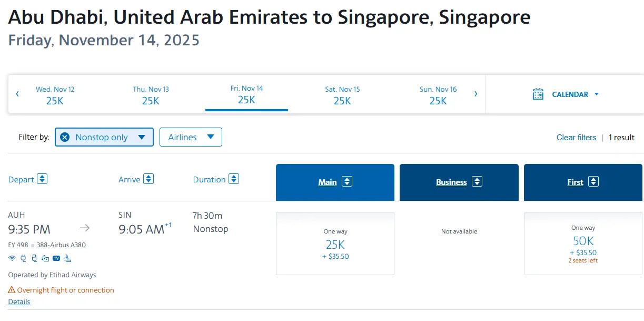Viewport: 644px width, 321px height.
Task: Select the Thu, Nov 13 date tab
Action: pos(151,95)
